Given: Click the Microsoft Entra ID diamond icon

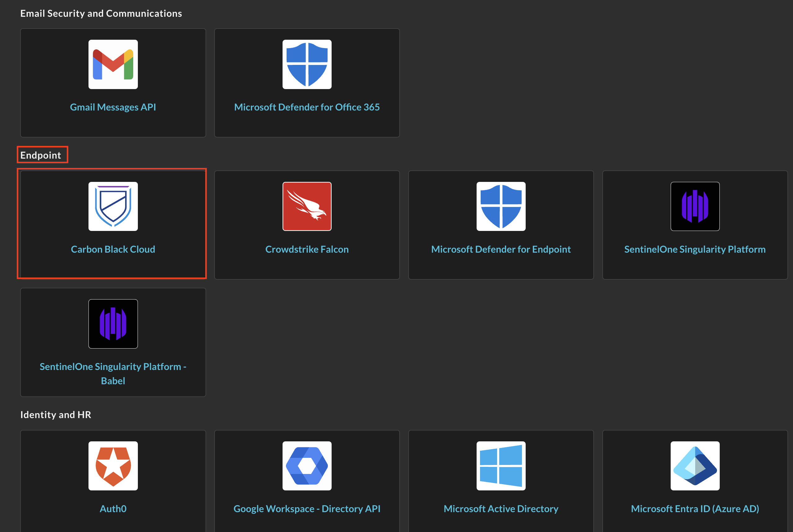Looking at the screenshot, I should click(695, 466).
